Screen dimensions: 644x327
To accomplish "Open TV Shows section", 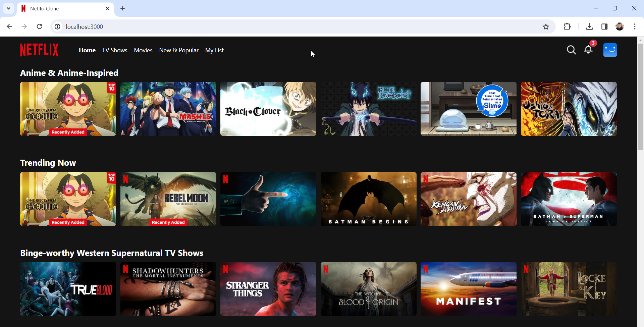I will click(x=115, y=50).
